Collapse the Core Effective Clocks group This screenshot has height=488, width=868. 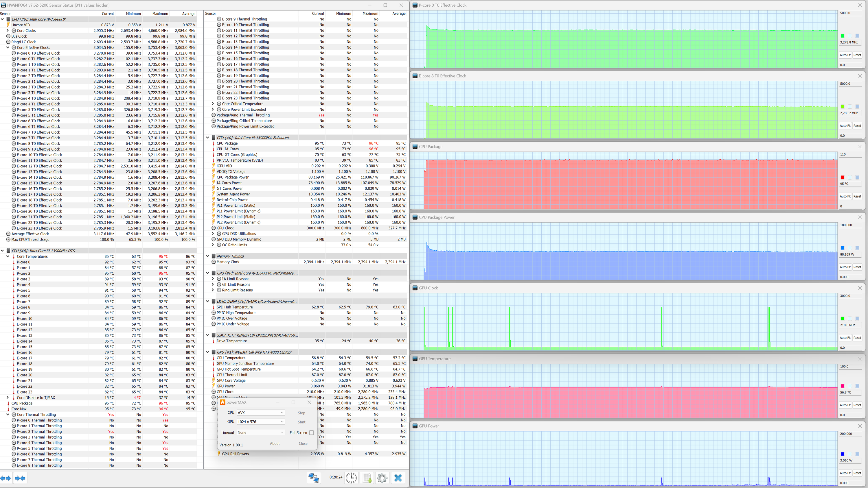tap(8, 47)
